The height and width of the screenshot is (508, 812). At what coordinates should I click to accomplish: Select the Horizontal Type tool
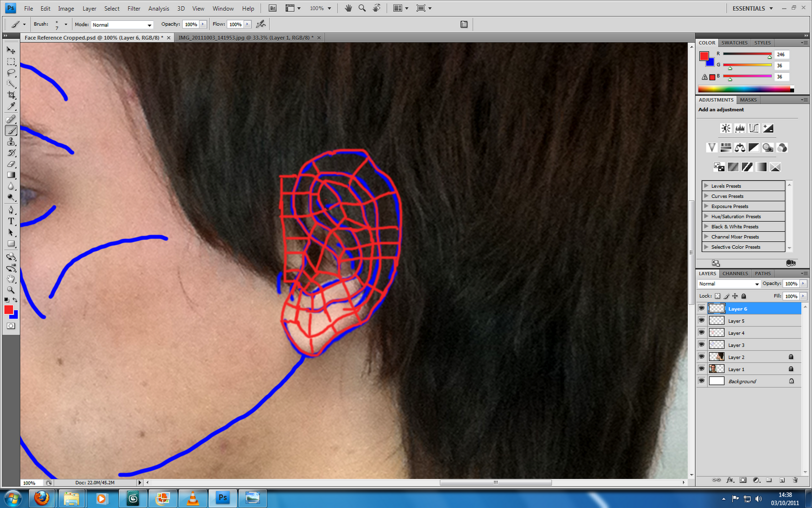click(11, 221)
